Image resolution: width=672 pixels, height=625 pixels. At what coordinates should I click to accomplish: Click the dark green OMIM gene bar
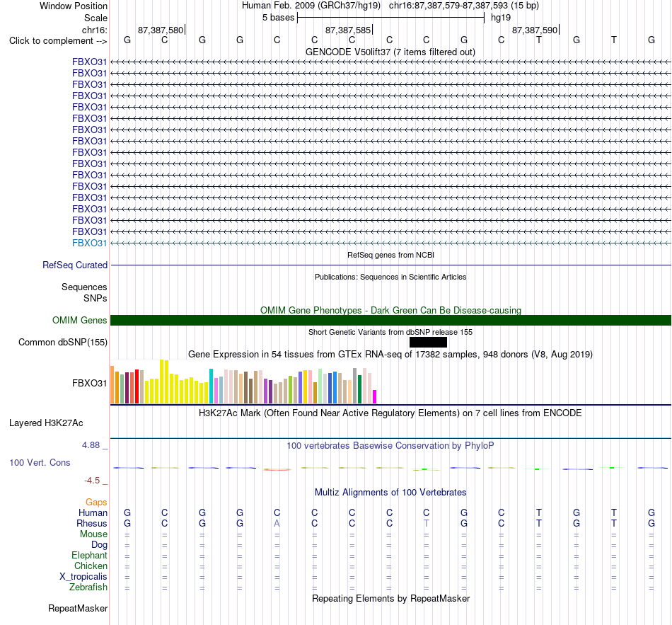coord(390,321)
